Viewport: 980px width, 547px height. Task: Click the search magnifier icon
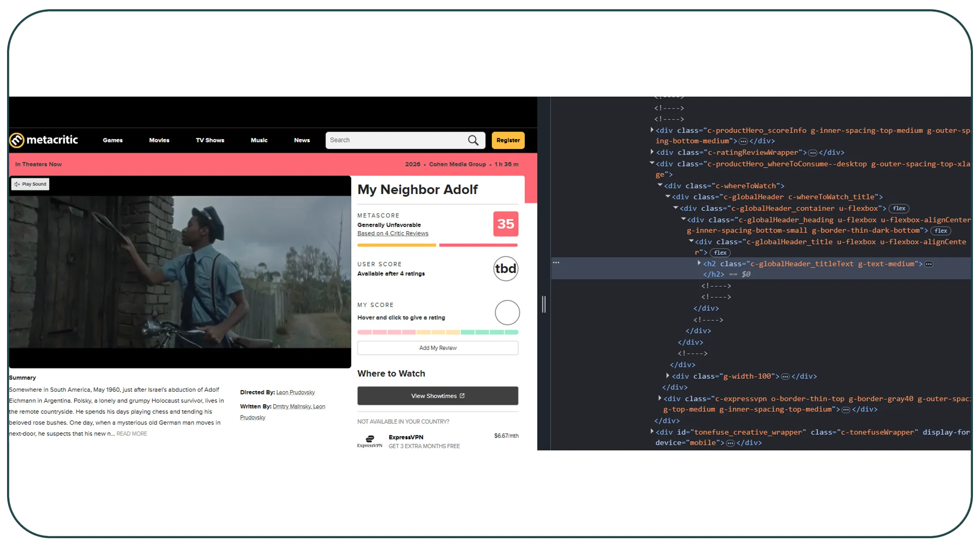click(473, 140)
